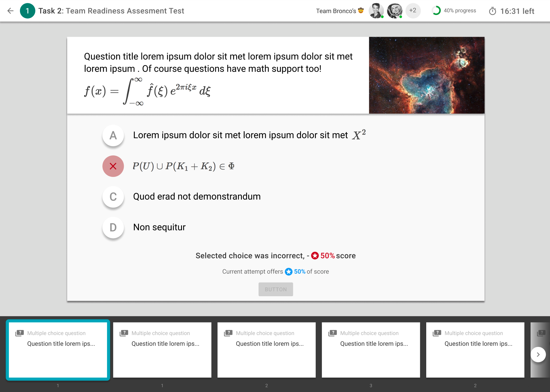Image resolution: width=550 pixels, height=392 pixels.
Task: Click the 40% progress ring icon
Action: click(436, 11)
